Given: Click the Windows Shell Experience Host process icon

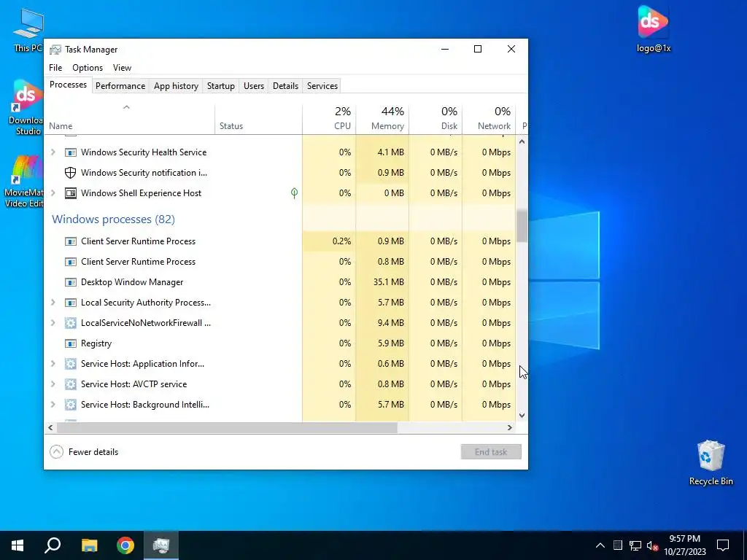Looking at the screenshot, I should 71,193.
